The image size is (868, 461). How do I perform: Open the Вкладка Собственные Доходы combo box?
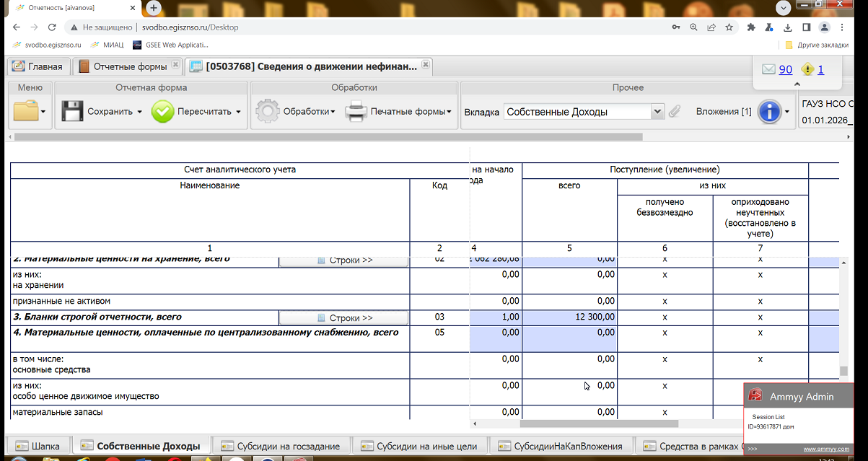[584, 112]
